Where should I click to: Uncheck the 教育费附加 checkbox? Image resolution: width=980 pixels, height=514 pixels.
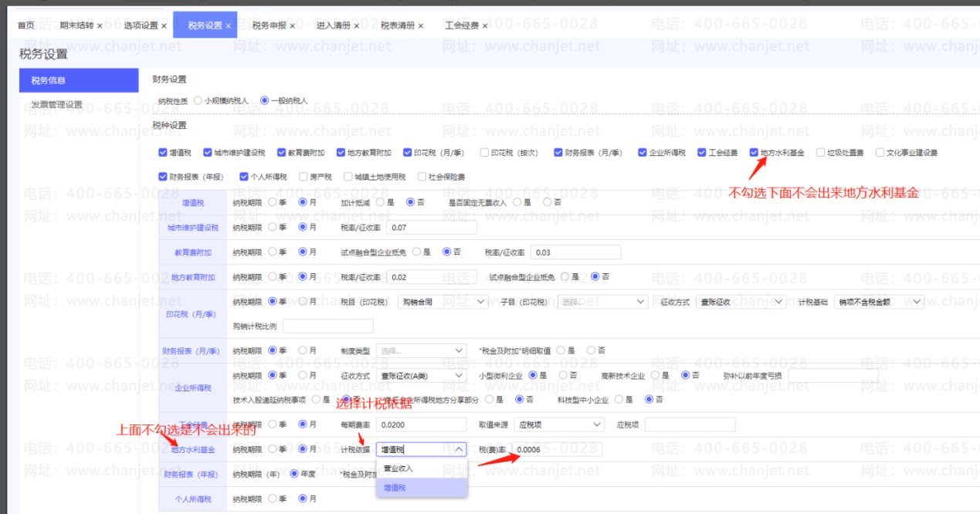coord(281,153)
